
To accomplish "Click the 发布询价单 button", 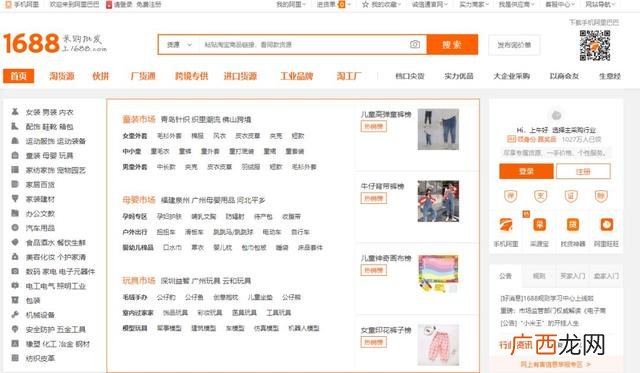I will click(514, 45).
